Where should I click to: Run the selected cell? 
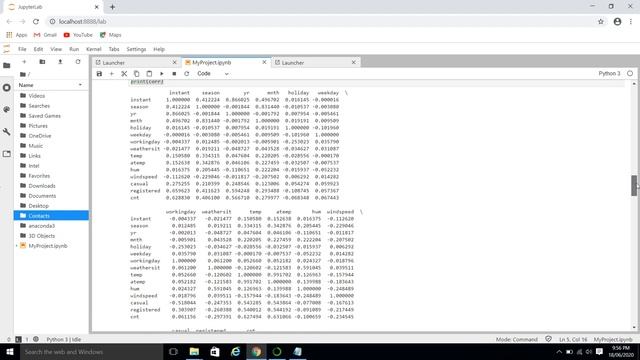[x=162, y=74]
